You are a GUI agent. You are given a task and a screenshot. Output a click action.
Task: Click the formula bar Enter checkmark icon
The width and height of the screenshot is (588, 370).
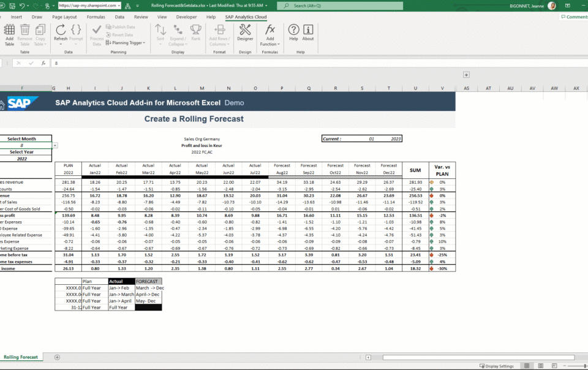tap(31, 63)
